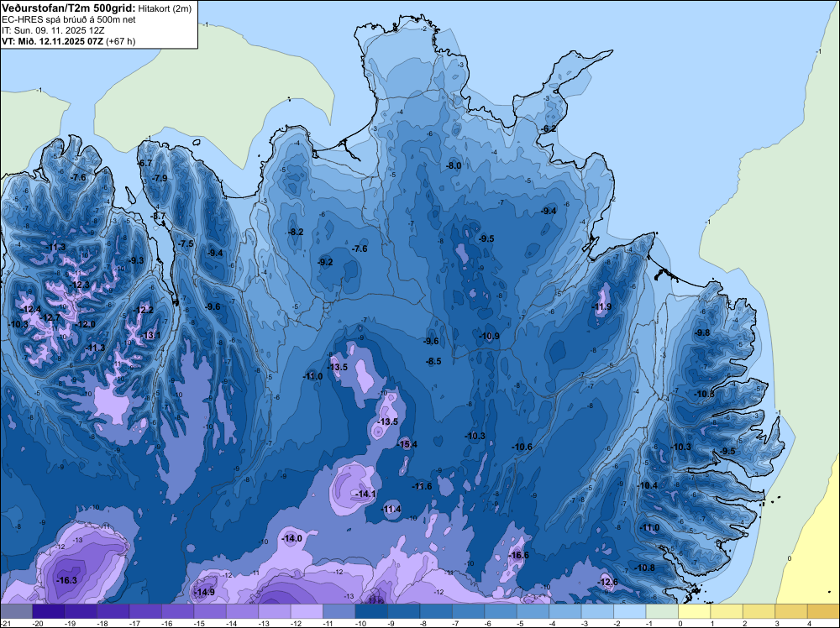Image resolution: width=840 pixels, height=628 pixels.
Task: Click the legend color swatch labeled -14
Action: pyautogui.click(x=243, y=611)
